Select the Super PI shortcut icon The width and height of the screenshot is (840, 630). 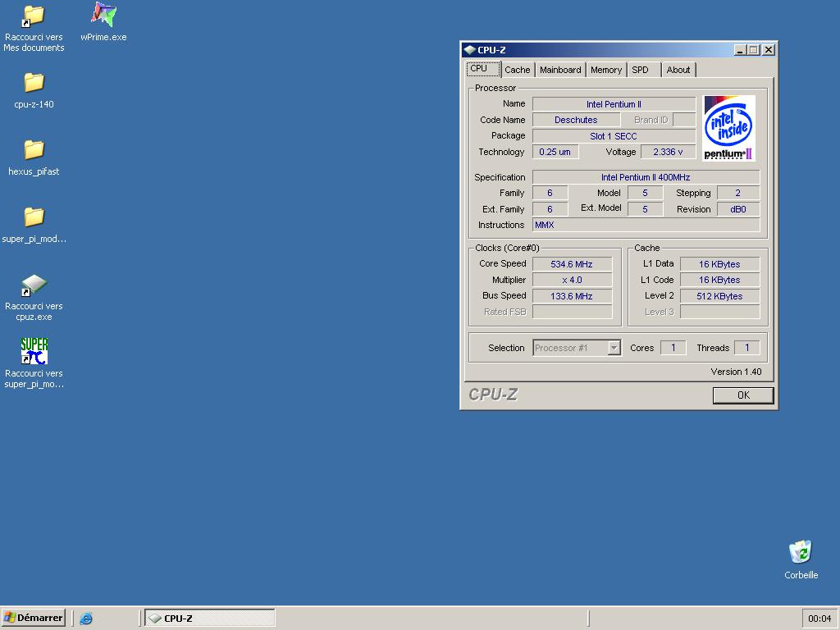tap(34, 351)
